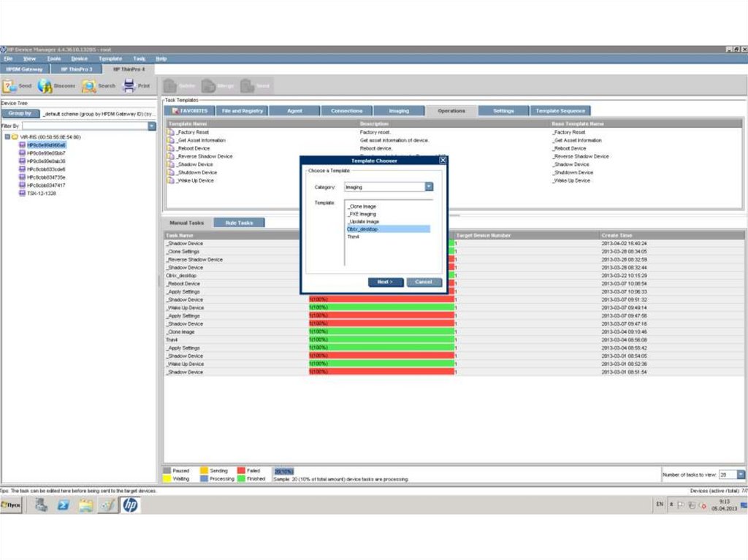Click the _Clone Image green progress bar
Image resolution: width=748 pixels, height=560 pixels.
381,331
